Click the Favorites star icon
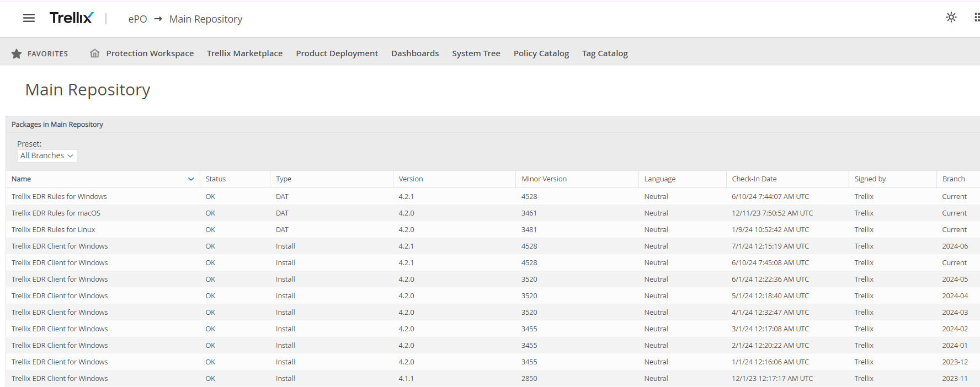This screenshot has width=980, height=387. tap(17, 53)
